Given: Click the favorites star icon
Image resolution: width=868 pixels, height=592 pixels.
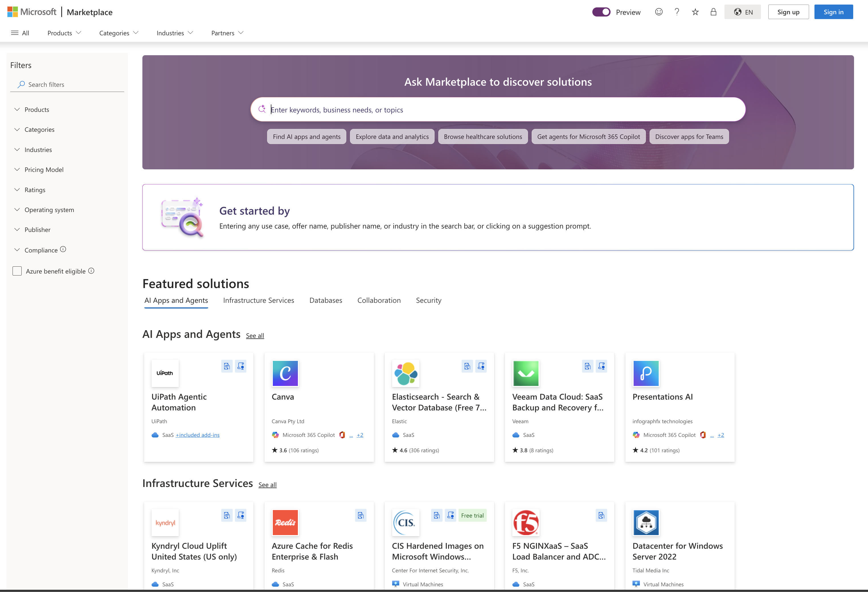Looking at the screenshot, I should (x=695, y=12).
